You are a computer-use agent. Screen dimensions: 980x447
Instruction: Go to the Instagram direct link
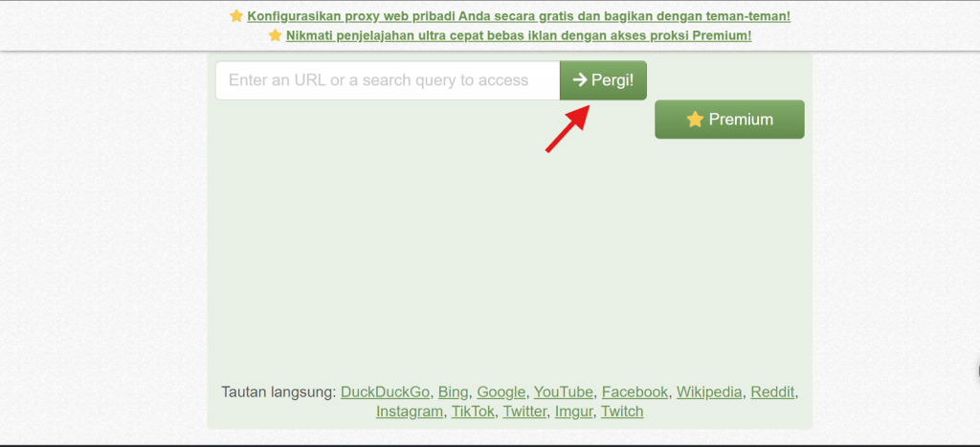(410, 412)
